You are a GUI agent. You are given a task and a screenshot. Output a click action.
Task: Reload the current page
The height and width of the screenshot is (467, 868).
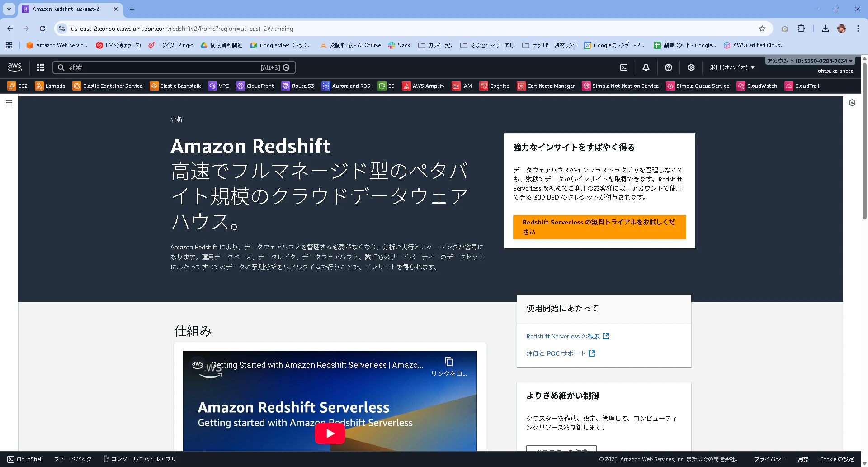coord(42,29)
